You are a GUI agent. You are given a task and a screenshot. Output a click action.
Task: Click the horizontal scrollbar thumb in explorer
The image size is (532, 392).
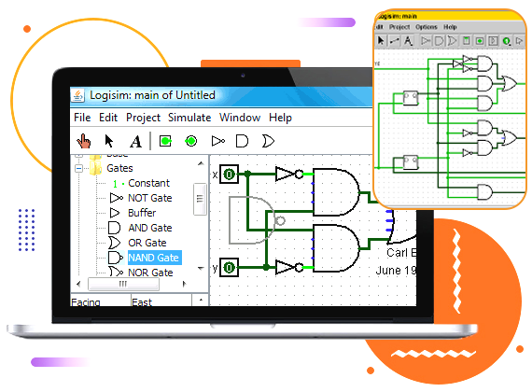123,284
